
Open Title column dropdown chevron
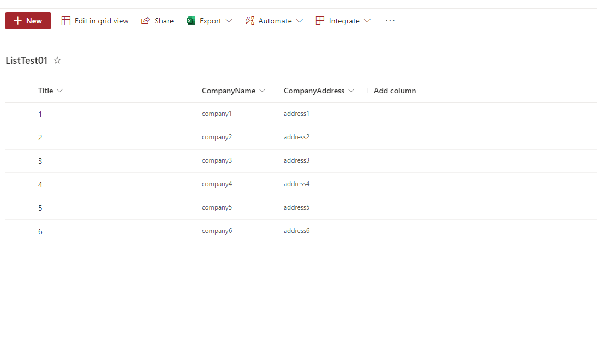point(60,91)
